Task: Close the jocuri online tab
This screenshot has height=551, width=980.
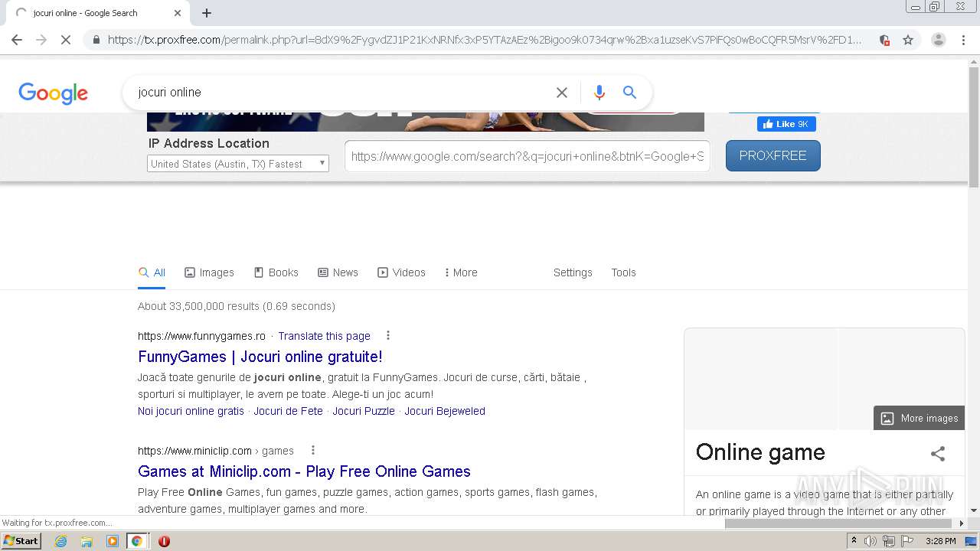Action: point(178,13)
